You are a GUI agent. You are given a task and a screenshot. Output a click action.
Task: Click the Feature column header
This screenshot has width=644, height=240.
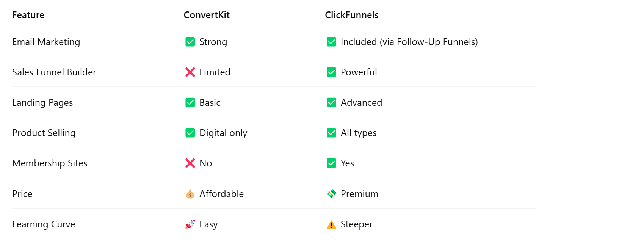tap(28, 15)
